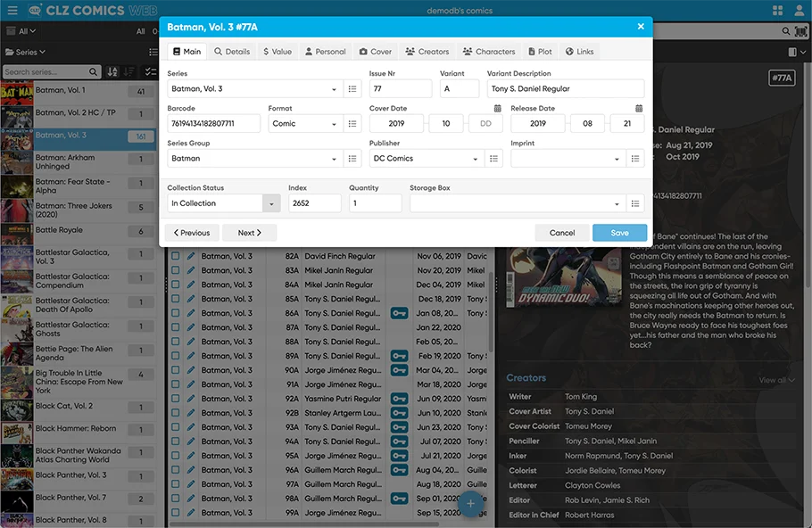Open the empty Imprint dropdown
The image size is (812, 528).
click(x=568, y=159)
